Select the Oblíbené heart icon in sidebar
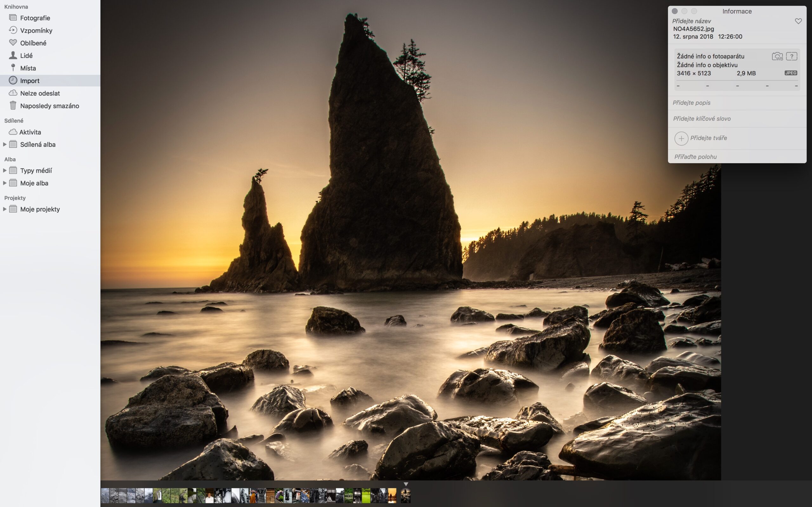This screenshot has width=812, height=507. tap(13, 42)
